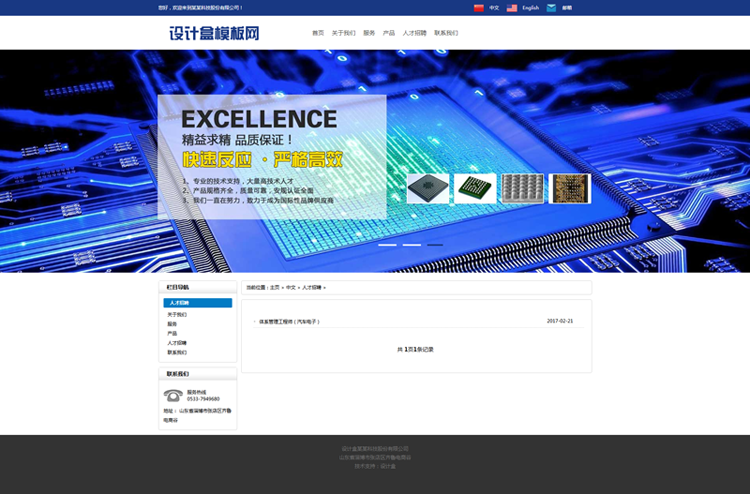Click the 栏目导航 panel heading
Image resolution: width=750 pixels, height=494 pixels.
[x=177, y=287]
